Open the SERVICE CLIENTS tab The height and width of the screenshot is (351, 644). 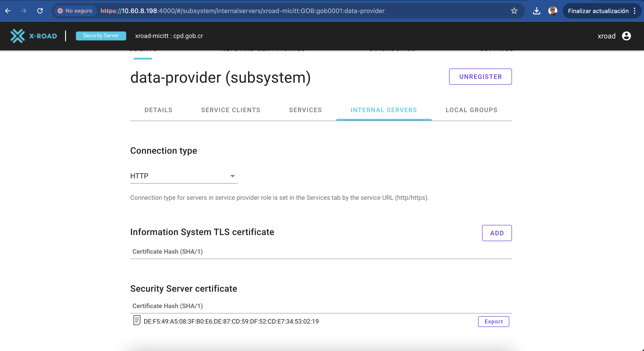tap(231, 110)
